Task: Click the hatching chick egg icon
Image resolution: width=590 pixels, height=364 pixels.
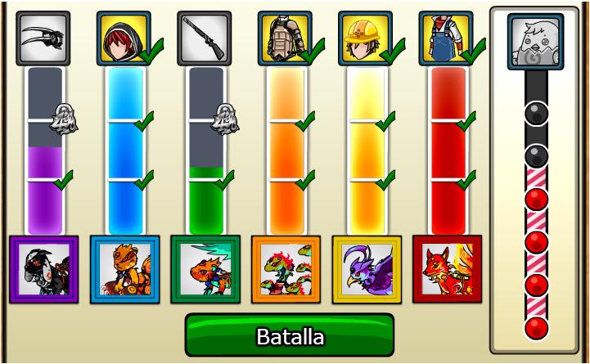Action: pyautogui.click(x=535, y=42)
